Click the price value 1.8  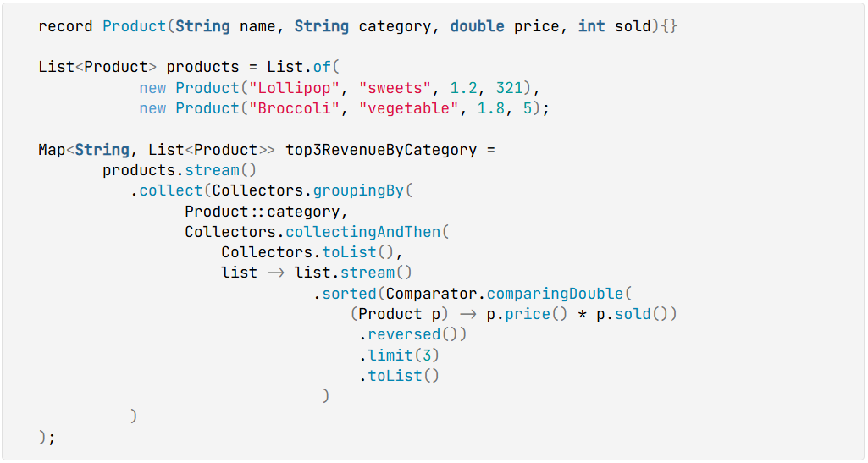pyautogui.click(x=491, y=108)
